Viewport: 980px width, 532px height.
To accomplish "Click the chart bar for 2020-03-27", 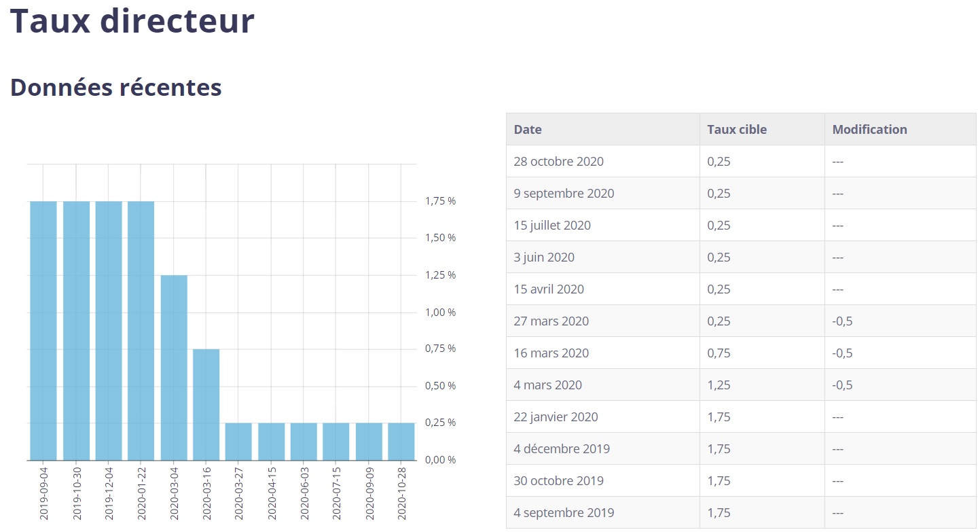I will pyautogui.click(x=238, y=442).
